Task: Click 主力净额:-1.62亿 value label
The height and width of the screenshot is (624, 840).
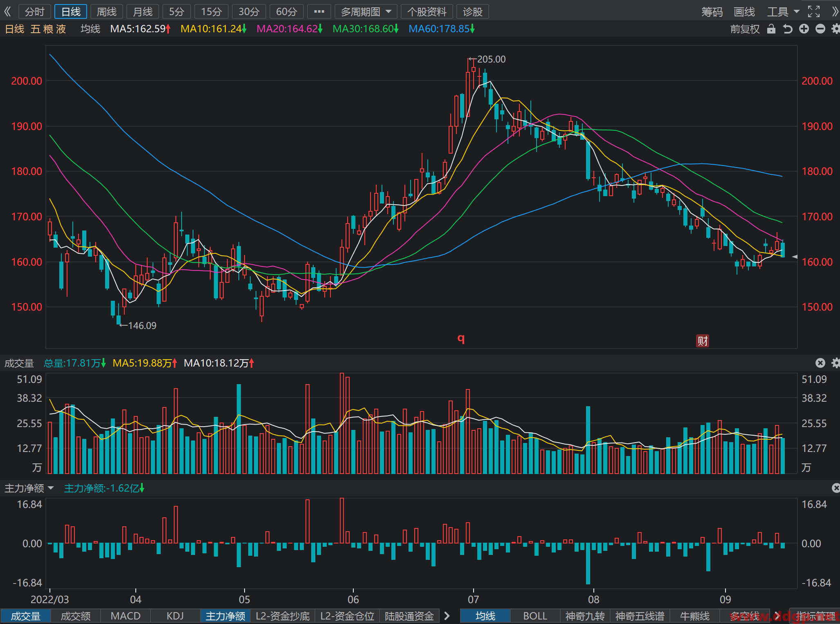Action: point(104,488)
